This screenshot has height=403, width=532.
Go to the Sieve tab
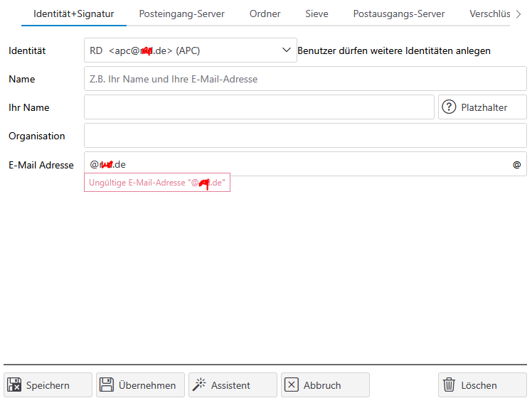click(316, 14)
